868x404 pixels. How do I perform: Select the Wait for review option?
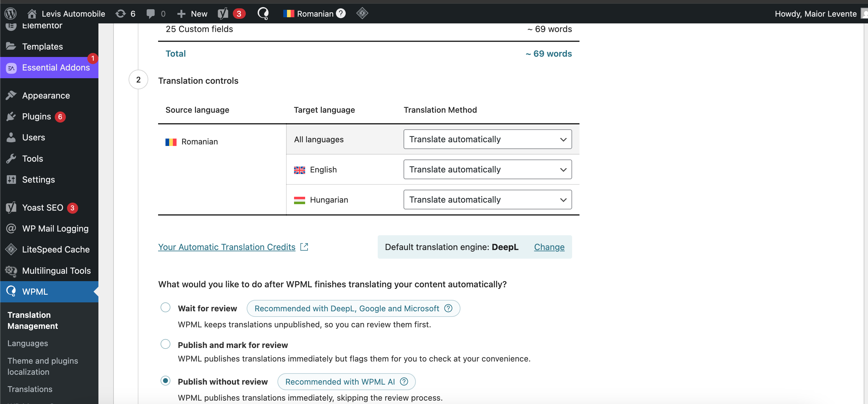pos(165,308)
